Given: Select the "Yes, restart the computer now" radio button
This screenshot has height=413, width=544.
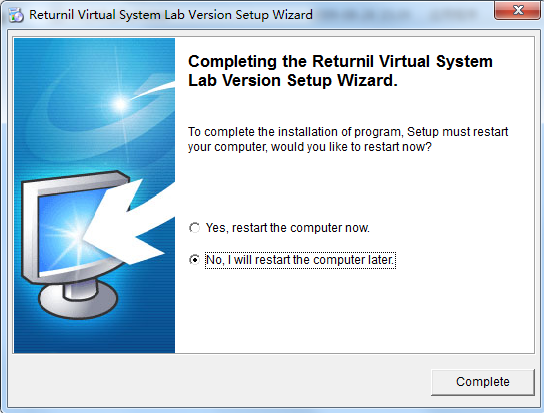Looking at the screenshot, I should pyautogui.click(x=194, y=228).
